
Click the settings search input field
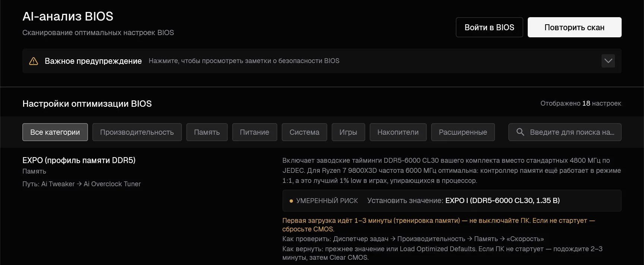click(x=565, y=132)
